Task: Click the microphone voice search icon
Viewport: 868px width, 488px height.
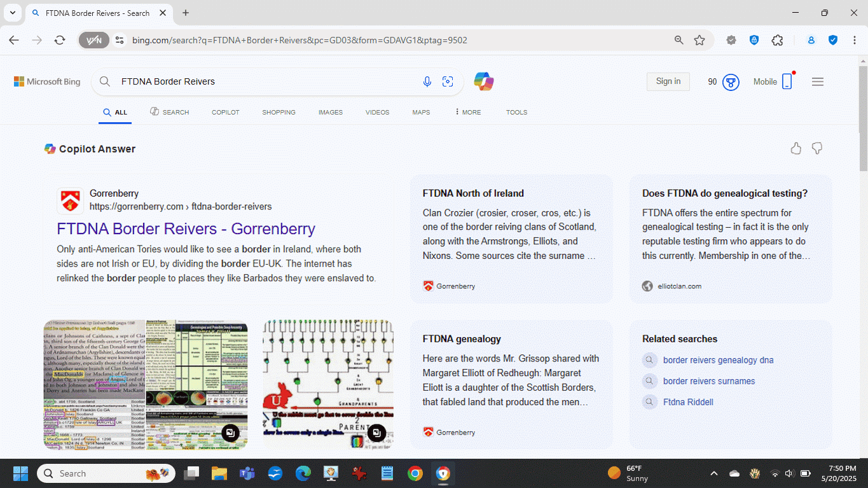Action: pos(427,81)
